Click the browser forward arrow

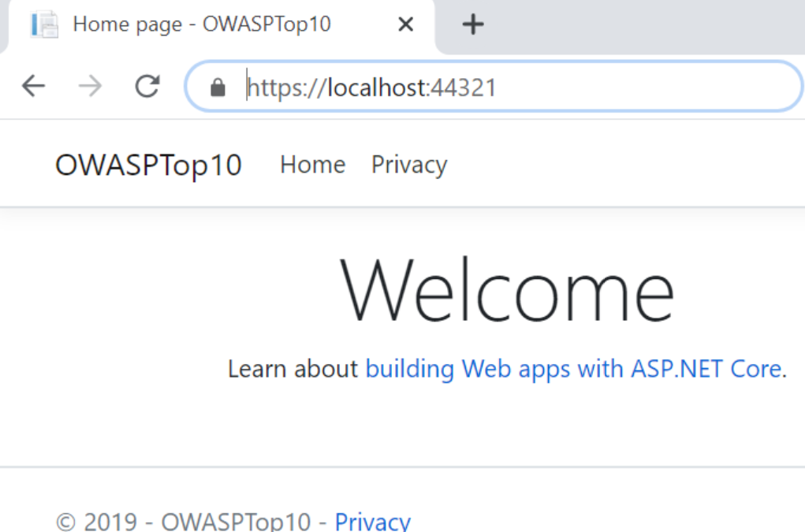91,86
